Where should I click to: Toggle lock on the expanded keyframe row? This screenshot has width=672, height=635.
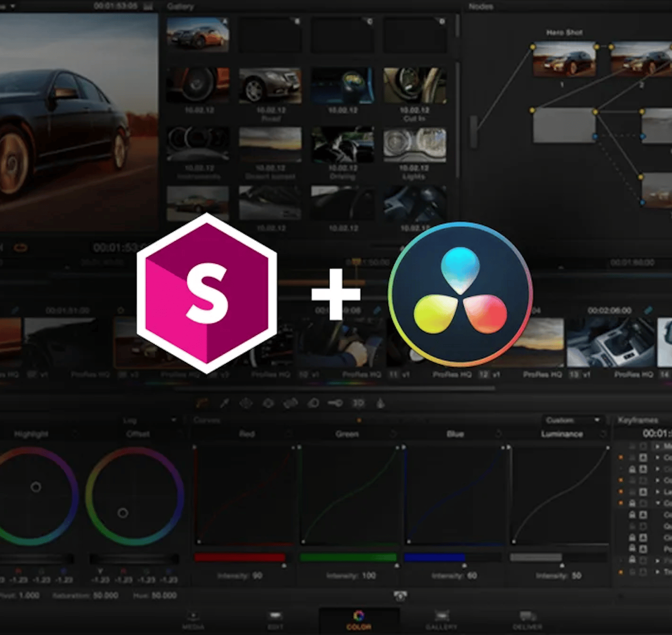(x=632, y=503)
